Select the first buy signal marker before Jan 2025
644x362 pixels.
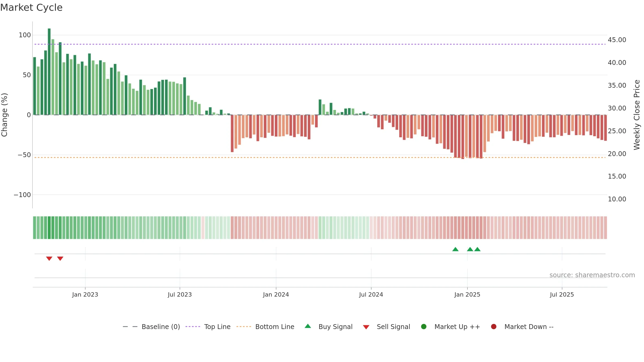tap(455, 249)
